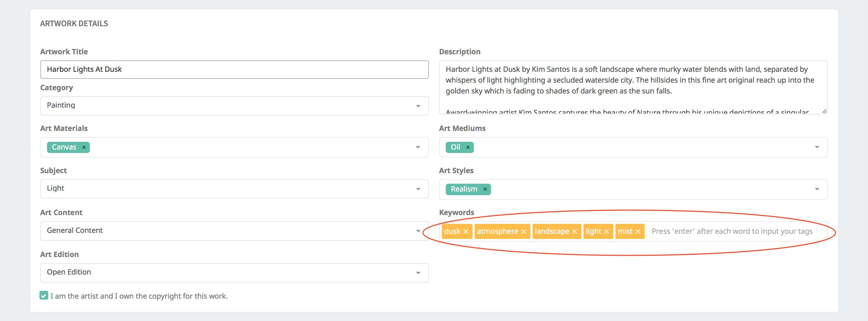
Task: Delete the atmosphere keyword tag
Action: [x=523, y=231]
